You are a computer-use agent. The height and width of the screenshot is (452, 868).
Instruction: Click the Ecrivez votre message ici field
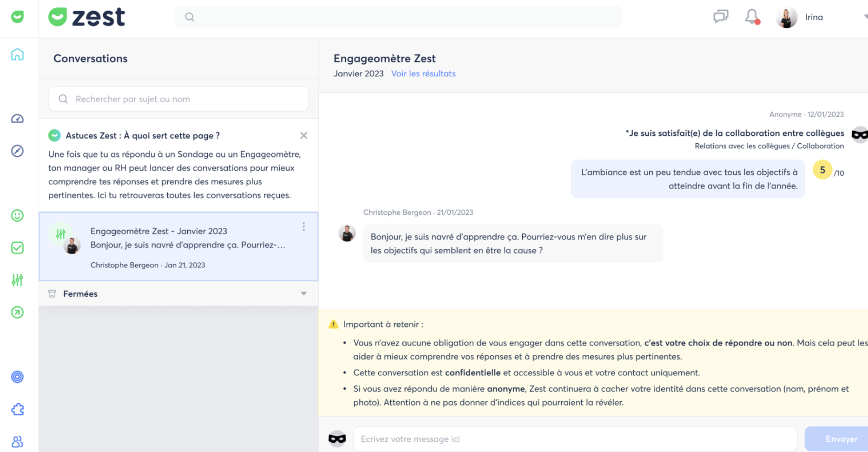tap(575, 439)
